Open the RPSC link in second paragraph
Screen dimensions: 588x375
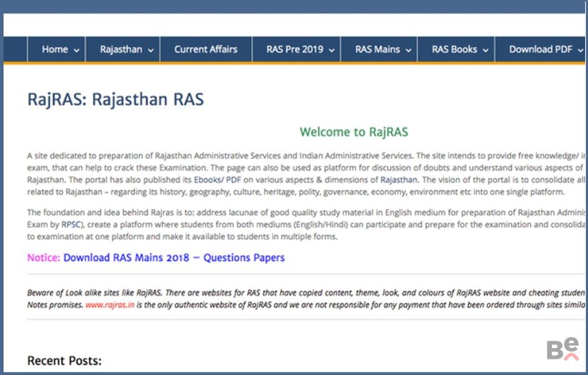point(72,224)
